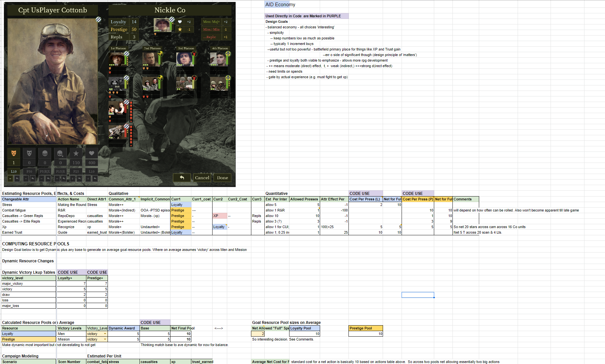Select the Dynamic Award header cell
Image resolution: width=605 pixels, height=364 pixels.
[x=124, y=328]
